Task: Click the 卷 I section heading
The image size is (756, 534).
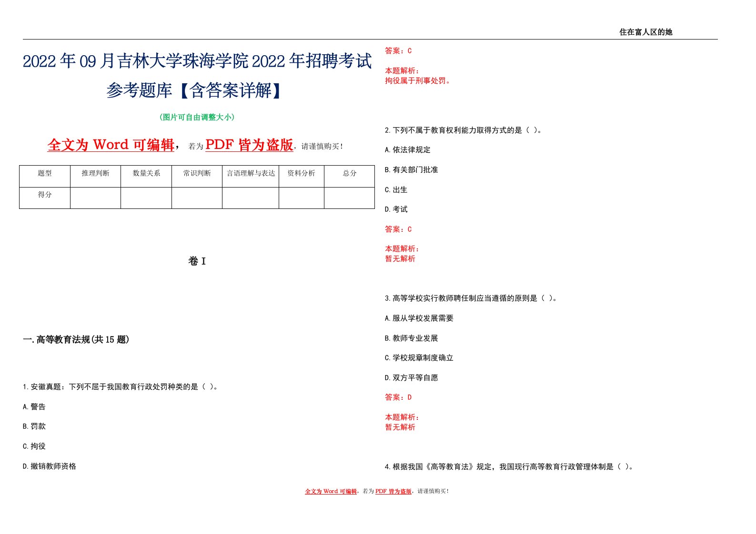Action: coord(197,261)
